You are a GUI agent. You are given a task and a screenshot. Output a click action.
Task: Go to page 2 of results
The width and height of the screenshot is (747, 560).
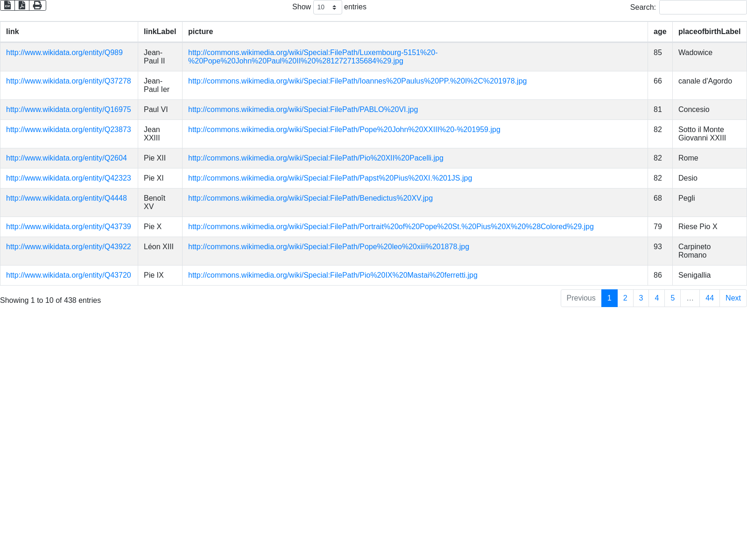(625, 298)
